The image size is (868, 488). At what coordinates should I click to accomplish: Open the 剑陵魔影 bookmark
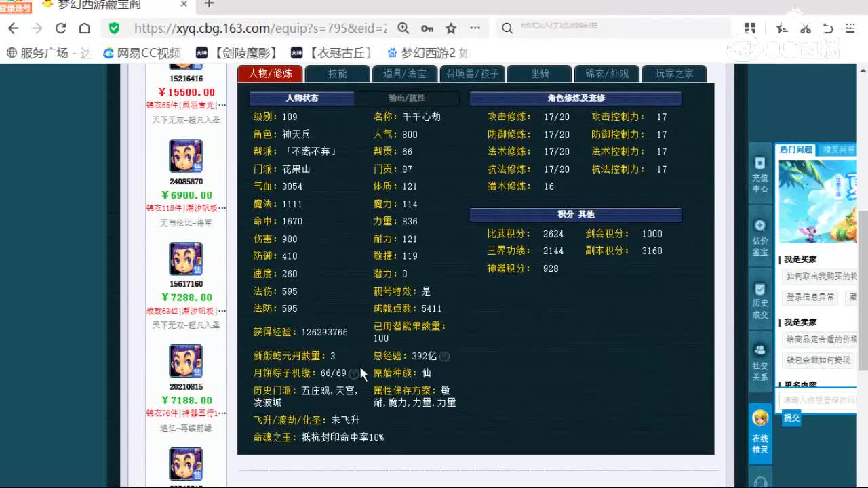237,53
